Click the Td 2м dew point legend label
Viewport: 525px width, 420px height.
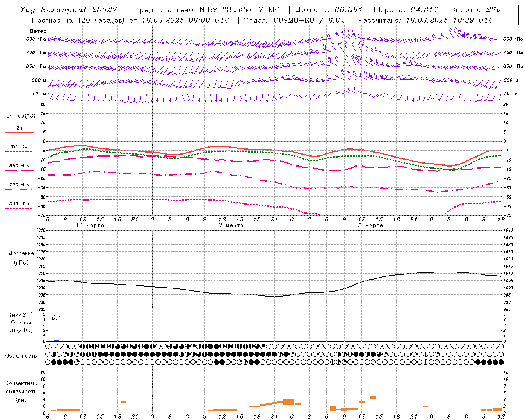19,147
